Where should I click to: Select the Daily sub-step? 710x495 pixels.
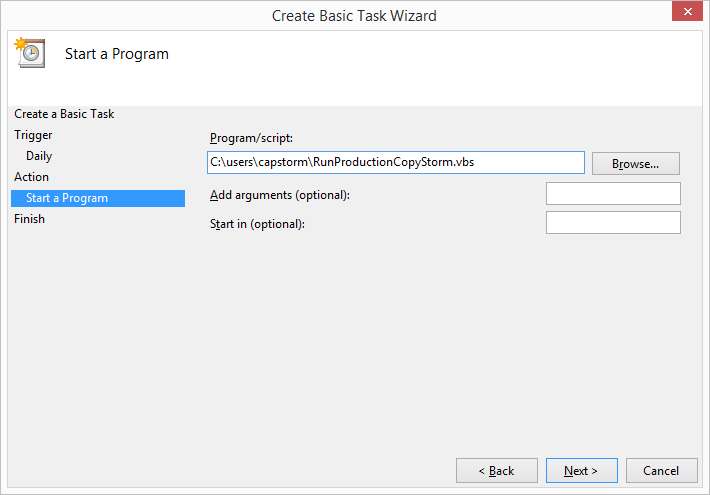tap(39, 156)
